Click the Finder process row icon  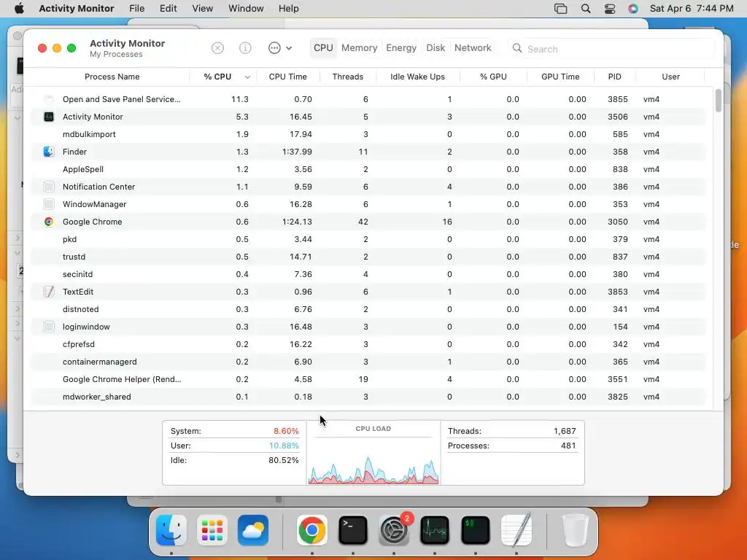(x=49, y=152)
